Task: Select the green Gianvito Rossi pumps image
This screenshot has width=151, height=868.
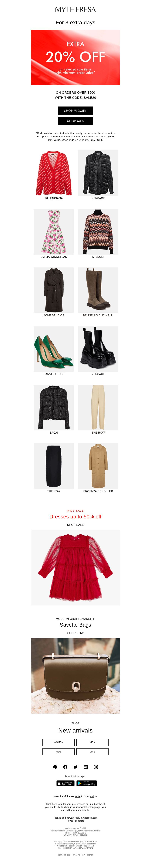Action: tap(54, 349)
